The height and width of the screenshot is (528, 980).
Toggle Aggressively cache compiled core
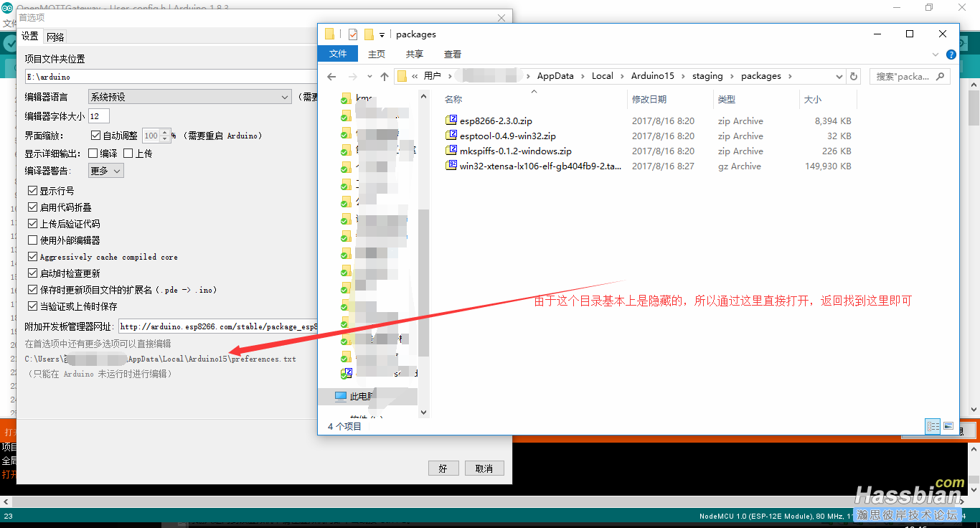coord(32,257)
